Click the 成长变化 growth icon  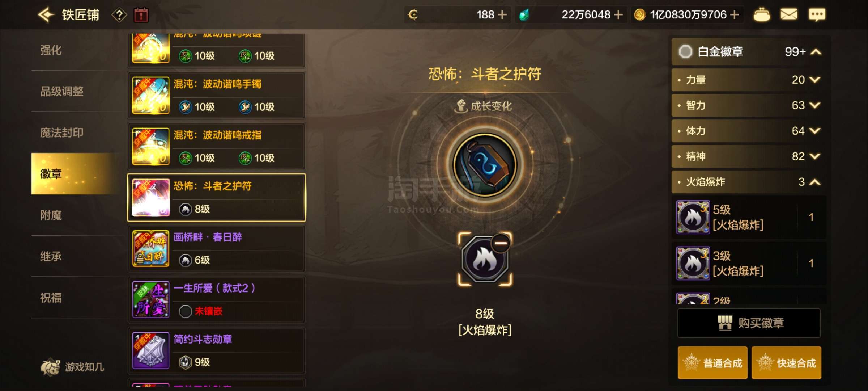[x=461, y=106]
